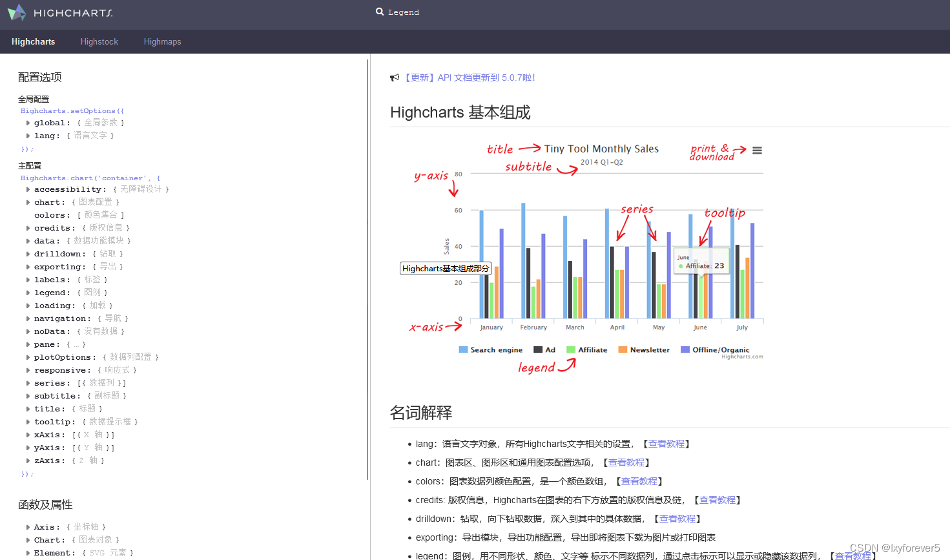This screenshot has height=560, width=950.
Task: Expand the Chart class node
Action: pos(28,540)
